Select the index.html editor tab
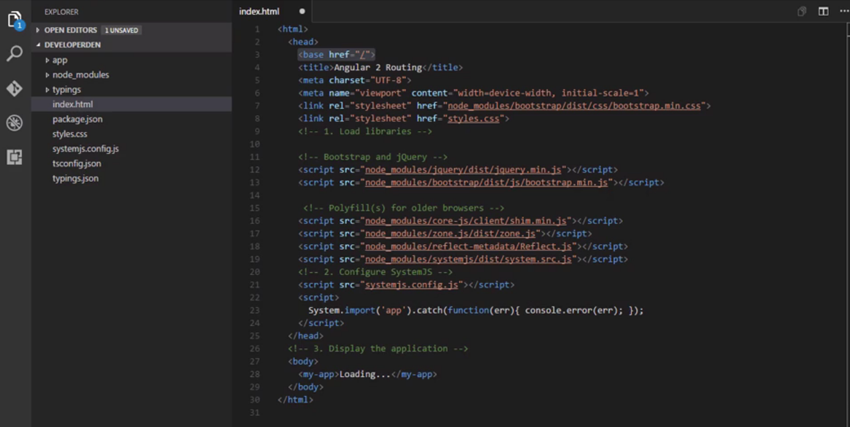This screenshot has height=427, width=850. (x=273, y=11)
